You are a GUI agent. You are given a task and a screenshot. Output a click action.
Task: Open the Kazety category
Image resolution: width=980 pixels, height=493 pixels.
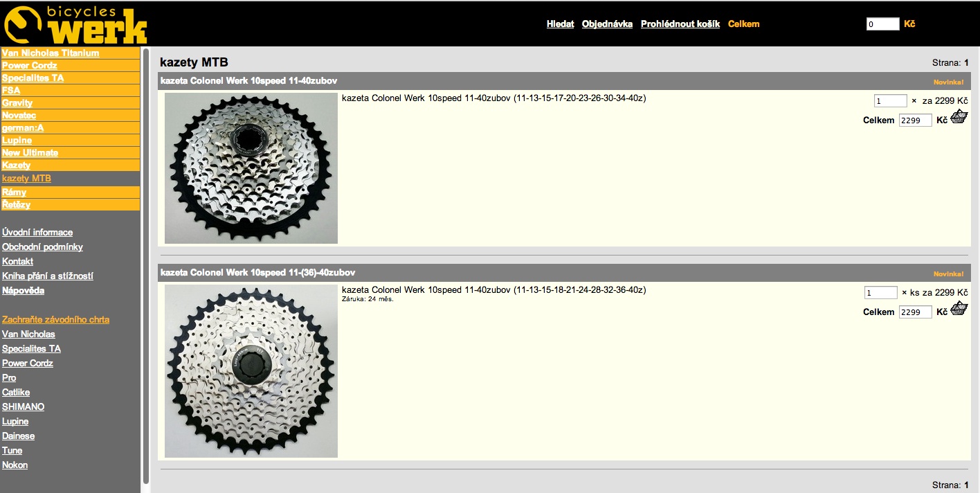(x=17, y=165)
